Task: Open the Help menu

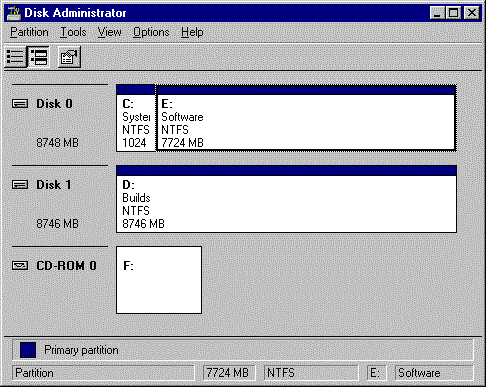Action: point(192,32)
